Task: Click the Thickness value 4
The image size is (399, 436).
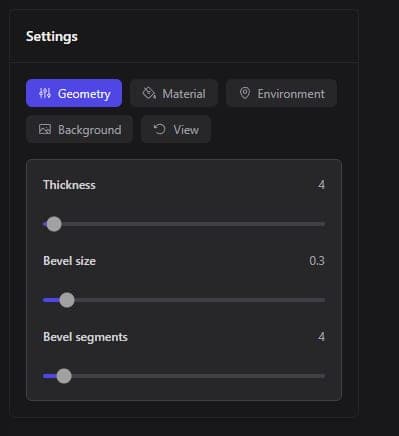Action: pos(321,185)
